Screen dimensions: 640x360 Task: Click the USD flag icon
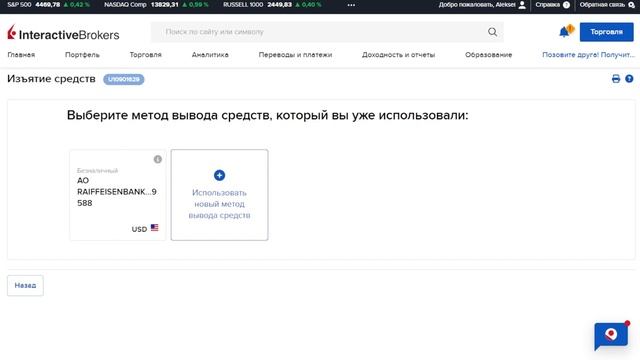[x=154, y=228]
